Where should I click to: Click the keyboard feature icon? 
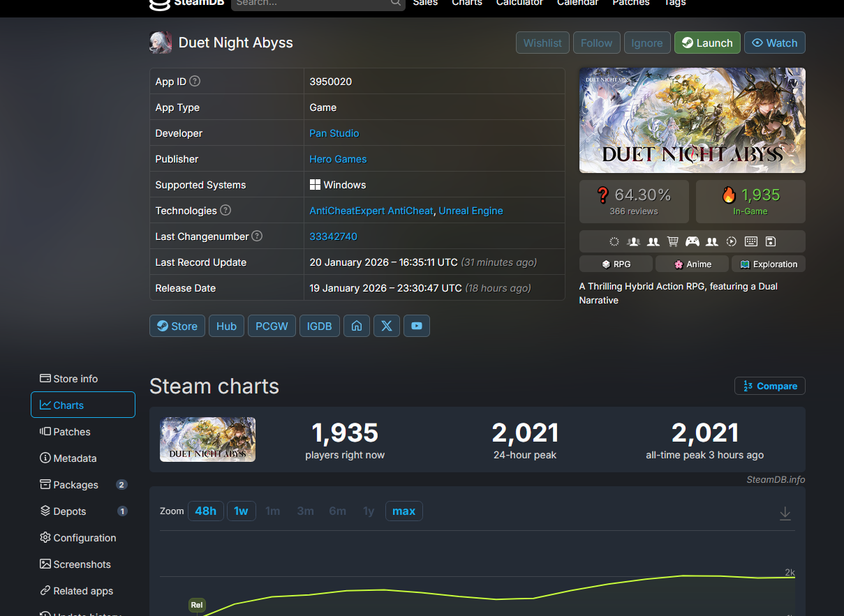click(x=751, y=241)
